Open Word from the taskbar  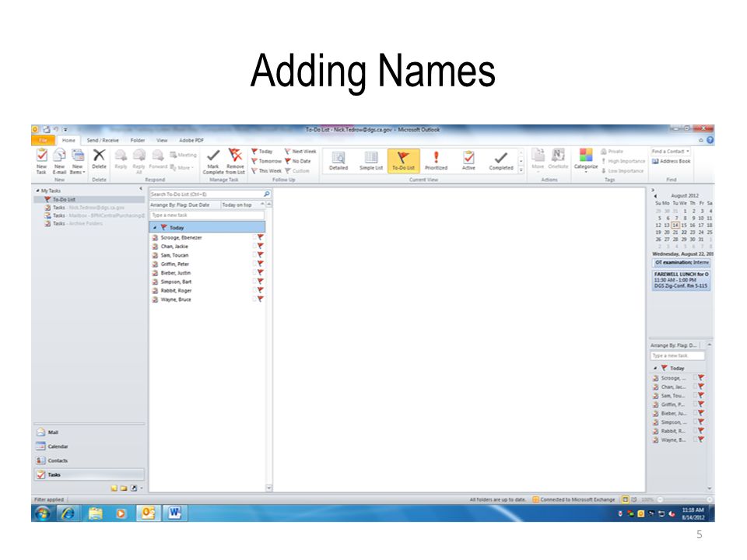click(x=174, y=513)
